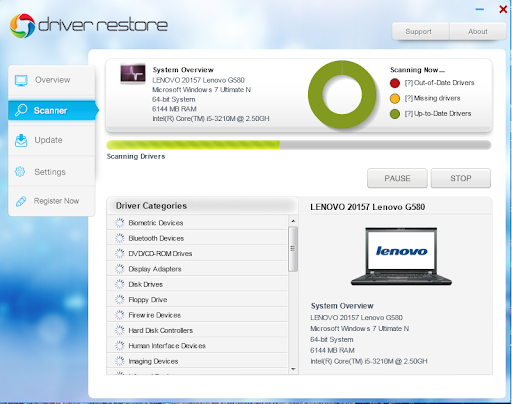Click the spinner icon beside Imaging Devices

[119, 361]
